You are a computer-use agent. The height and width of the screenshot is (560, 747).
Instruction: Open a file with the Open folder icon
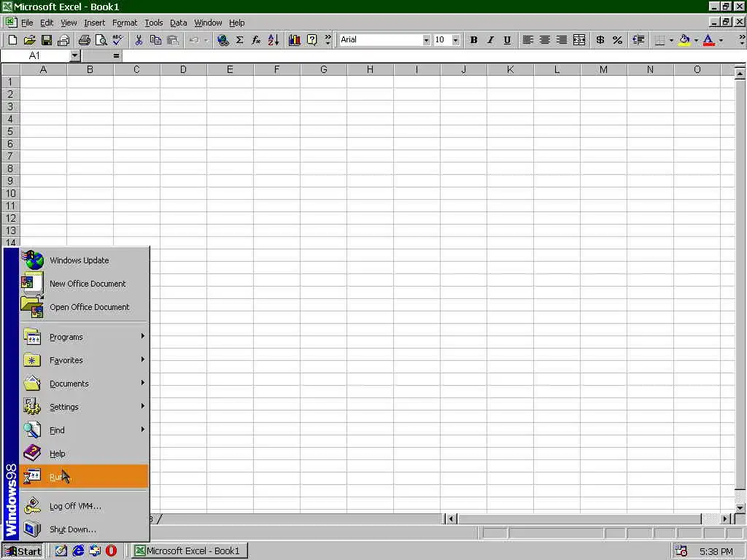click(x=29, y=40)
